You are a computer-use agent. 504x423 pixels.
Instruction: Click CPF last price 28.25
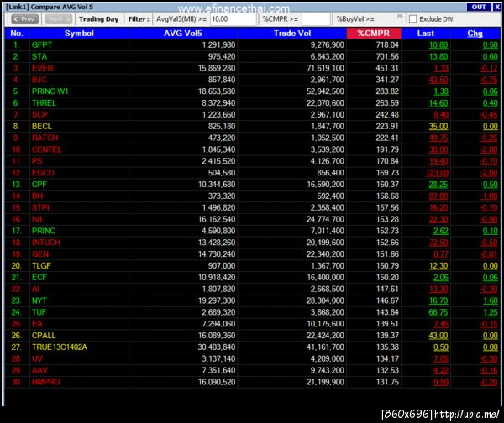pos(438,185)
